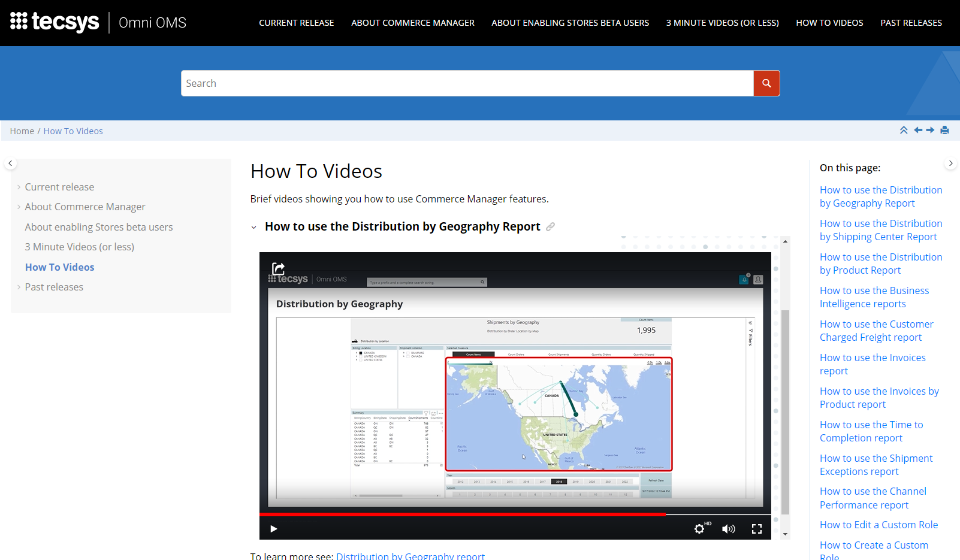The height and width of the screenshot is (560, 960).
Task: Play the Distribution by Geography video
Action: coord(274,528)
